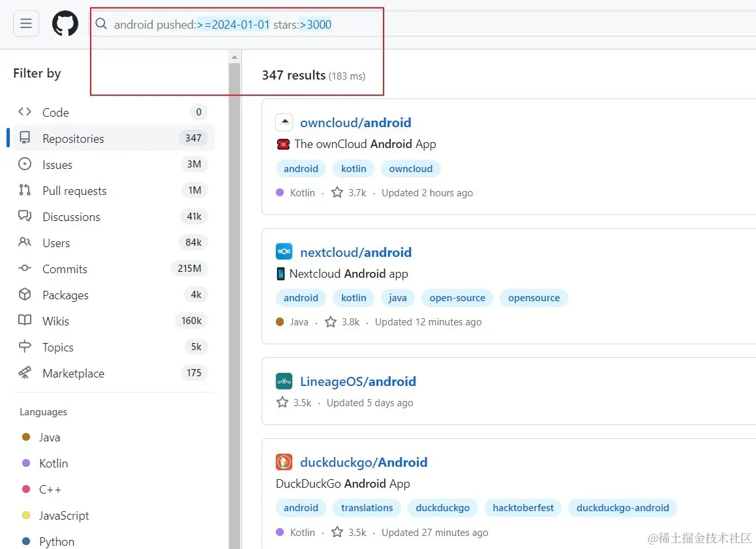Open the nextcloud/android repository
The width and height of the screenshot is (756, 549).
tap(355, 252)
